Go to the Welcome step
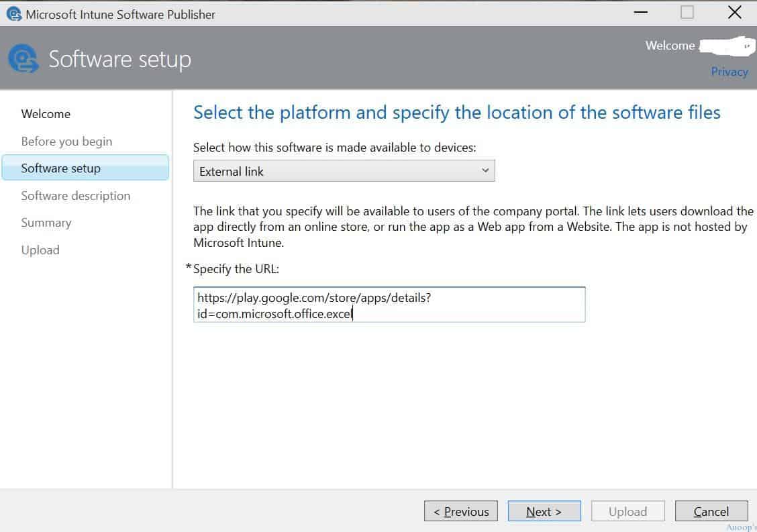Screen dimensions: 757x532 46,114
